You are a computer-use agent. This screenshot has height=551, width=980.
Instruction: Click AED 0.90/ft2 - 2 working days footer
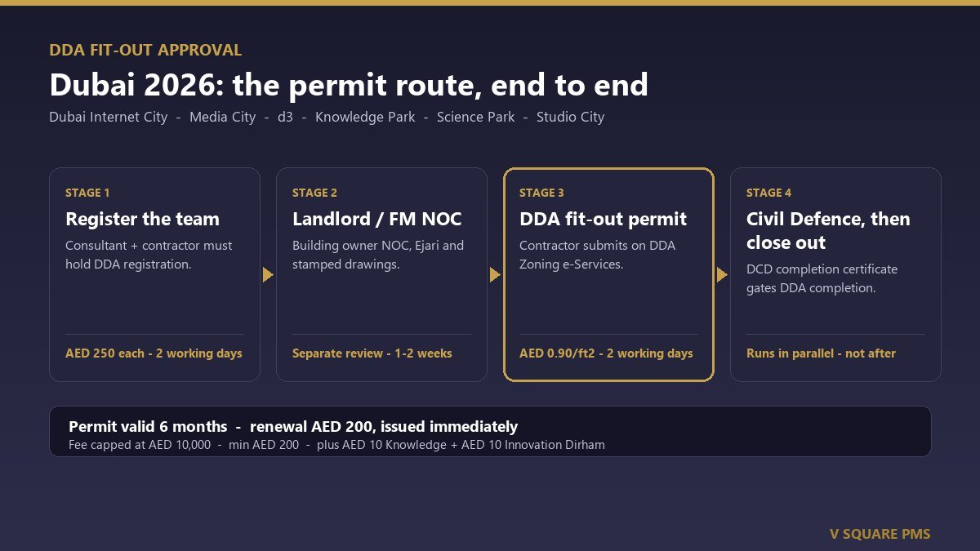[x=606, y=353]
